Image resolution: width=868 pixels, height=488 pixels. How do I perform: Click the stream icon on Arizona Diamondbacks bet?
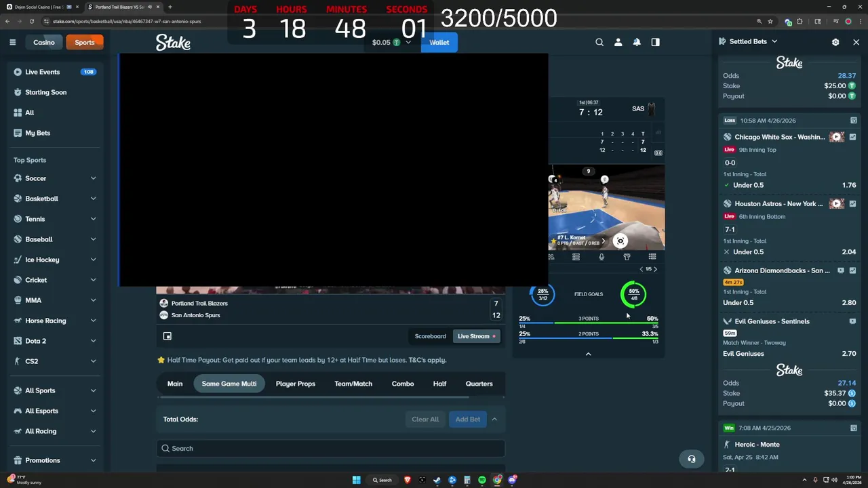(841, 270)
